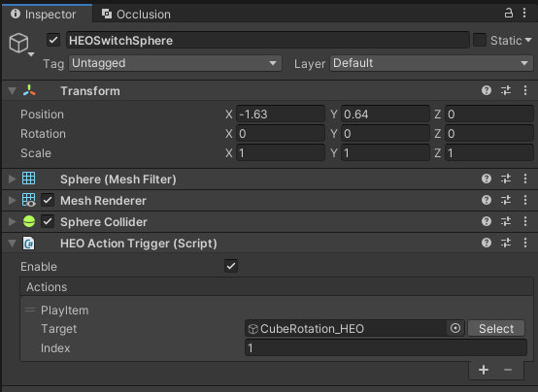The height and width of the screenshot is (392, 538).
Task: Click the Position Z field
Action: click(x=488, y=114)
